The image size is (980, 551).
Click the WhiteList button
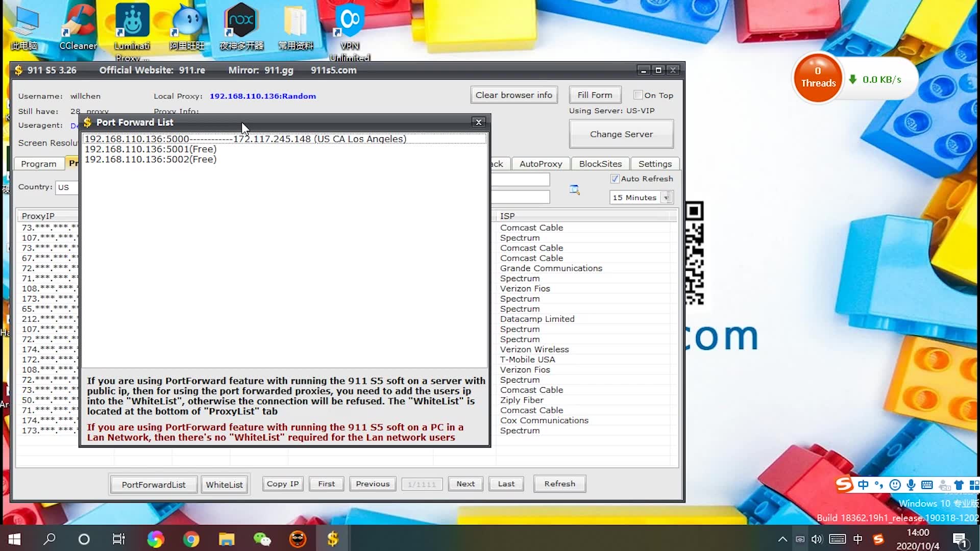[x=224, y=484]
